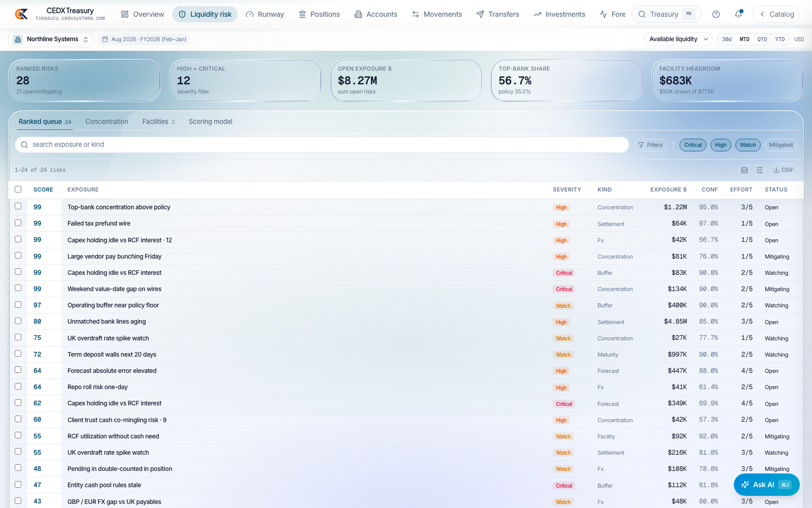This screenshot has height=508, width=812.
Task: Open column settings sliders icon
Action: tap(760, 170)
